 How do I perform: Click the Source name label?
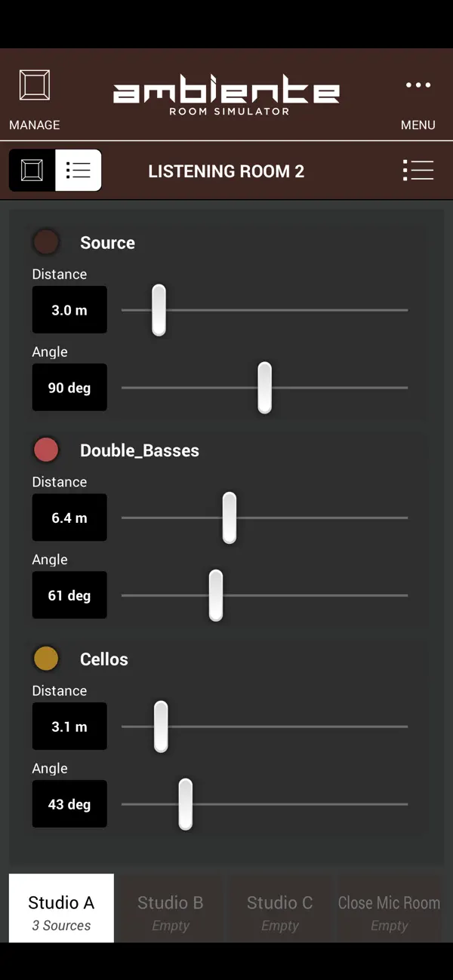(107, 242)
